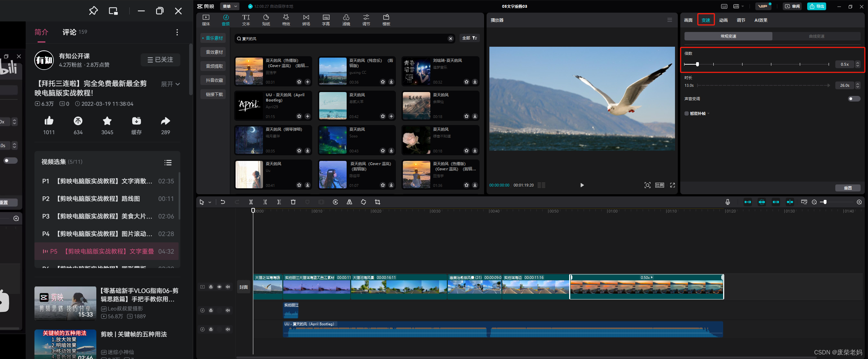Click the like thumbs-up icon showing 1011
The image size is (868, 359).
coord(49,121)
